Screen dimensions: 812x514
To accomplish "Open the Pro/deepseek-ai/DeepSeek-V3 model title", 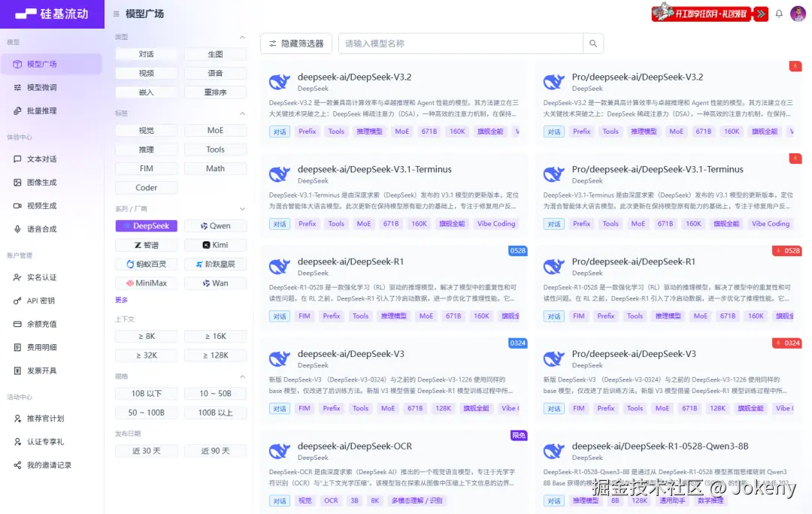I will point(634,354).
